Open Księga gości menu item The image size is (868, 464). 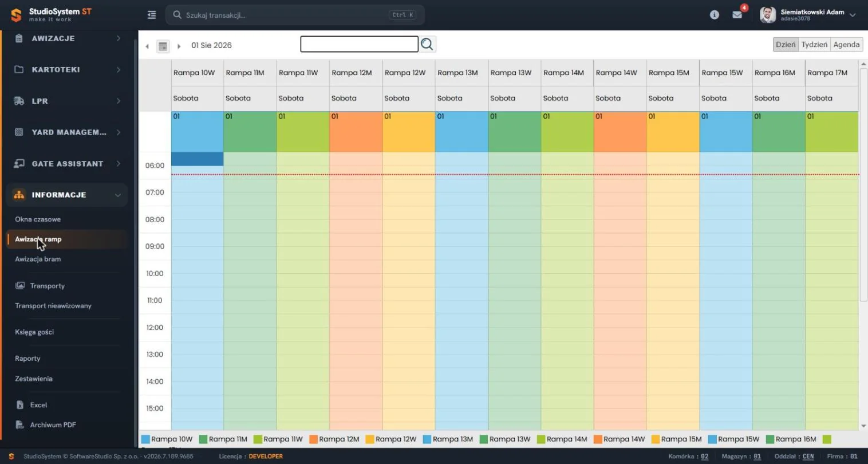34,332
